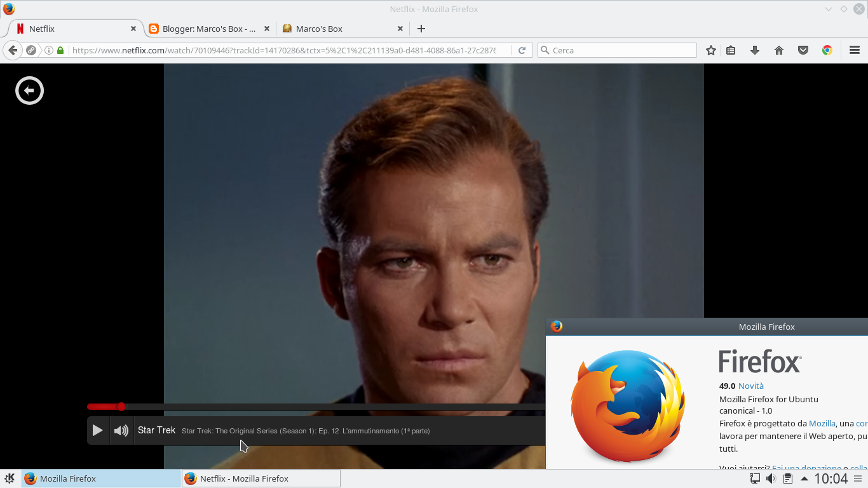Screen dimensions: 868x488
Task: Switch to the Blogger: Marco's Box tab
Action: click(x=208, y=29)
